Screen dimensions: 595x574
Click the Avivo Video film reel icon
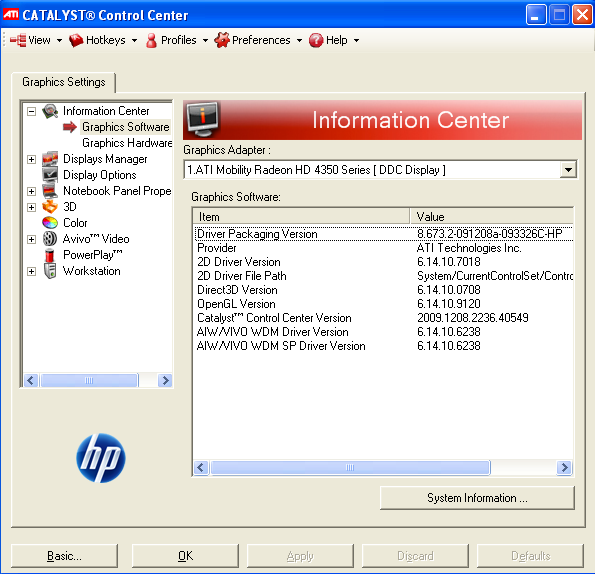(50, 239)
